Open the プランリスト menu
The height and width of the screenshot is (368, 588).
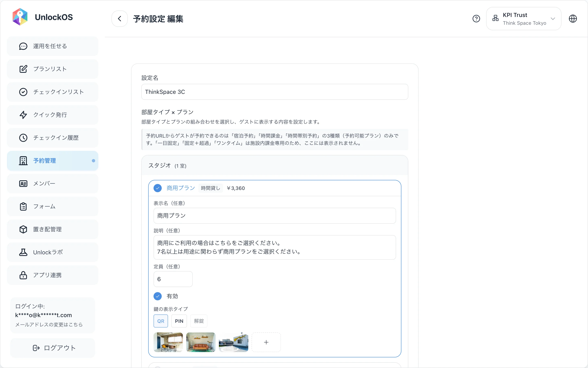pos(53,69)
